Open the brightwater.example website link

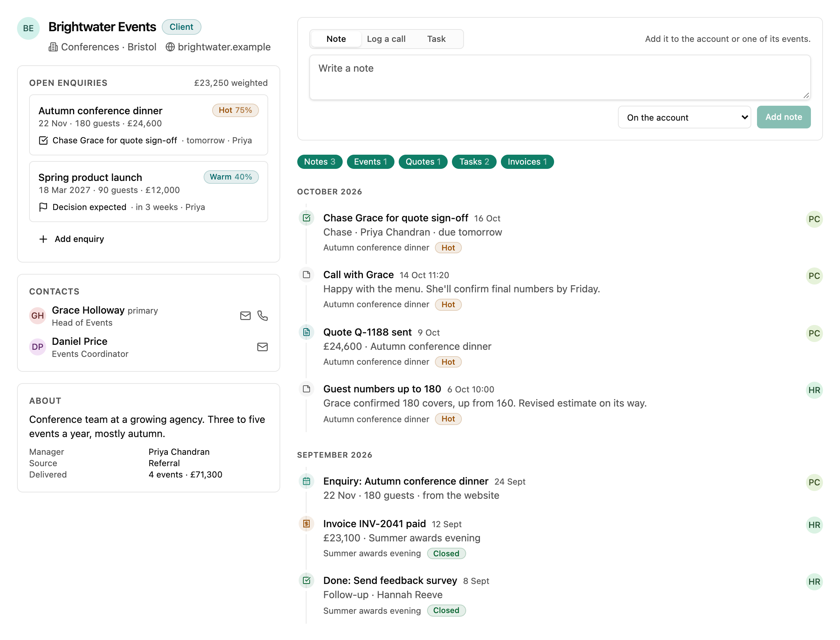click(224, 47)
